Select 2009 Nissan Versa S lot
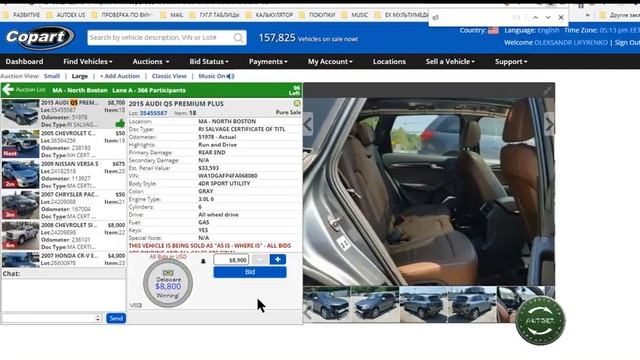The width and height of the screenshot is (640, 360). coord(63,175)
